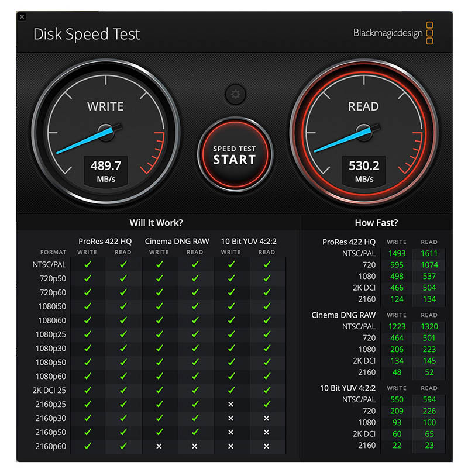Click the READ gauge 530.2 MB/s readout
This screenshot has height=476, width=468.
364,171
